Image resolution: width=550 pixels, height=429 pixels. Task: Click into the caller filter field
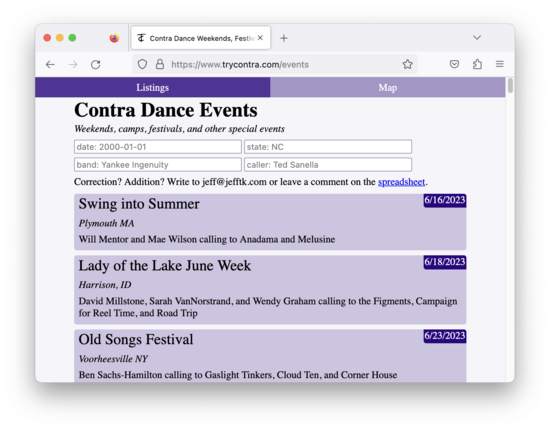click(328, 165)
